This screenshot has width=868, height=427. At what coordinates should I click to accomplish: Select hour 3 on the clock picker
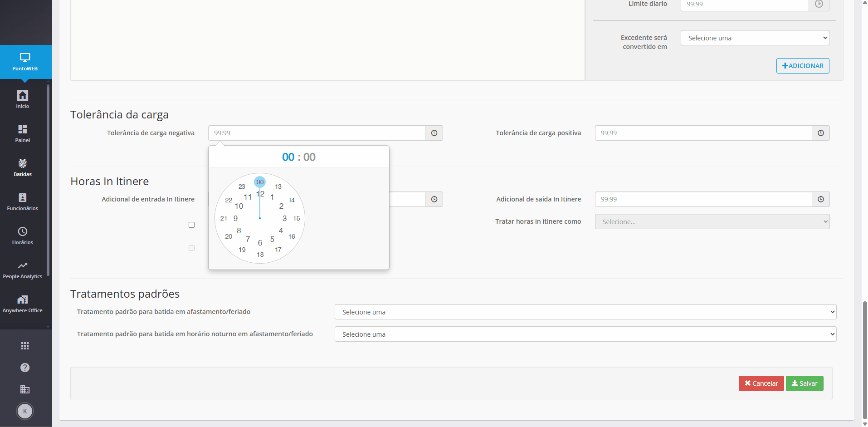pos(284,218)
